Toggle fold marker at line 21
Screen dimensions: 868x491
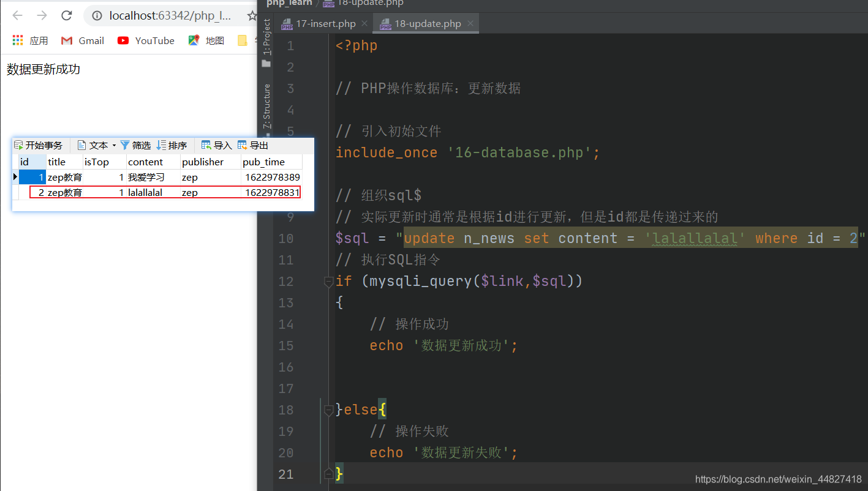coord(329,473)
